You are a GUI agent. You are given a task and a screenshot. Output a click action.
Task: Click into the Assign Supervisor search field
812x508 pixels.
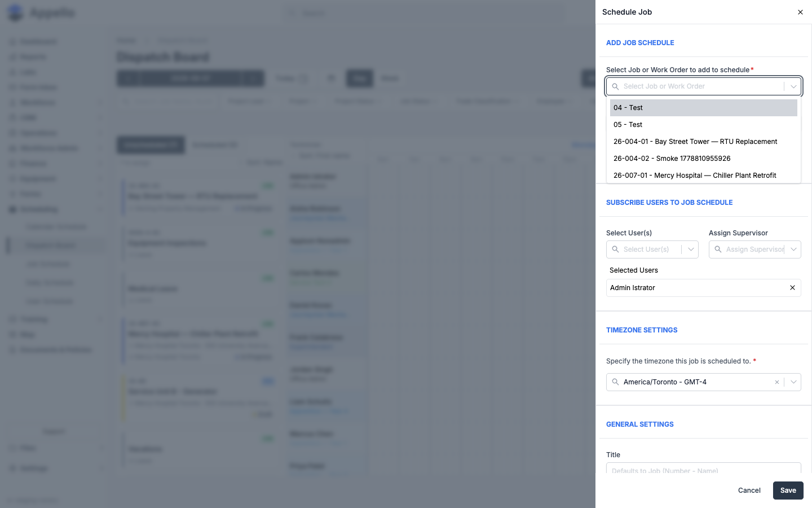pyautogui.click(x=754, y=249)
